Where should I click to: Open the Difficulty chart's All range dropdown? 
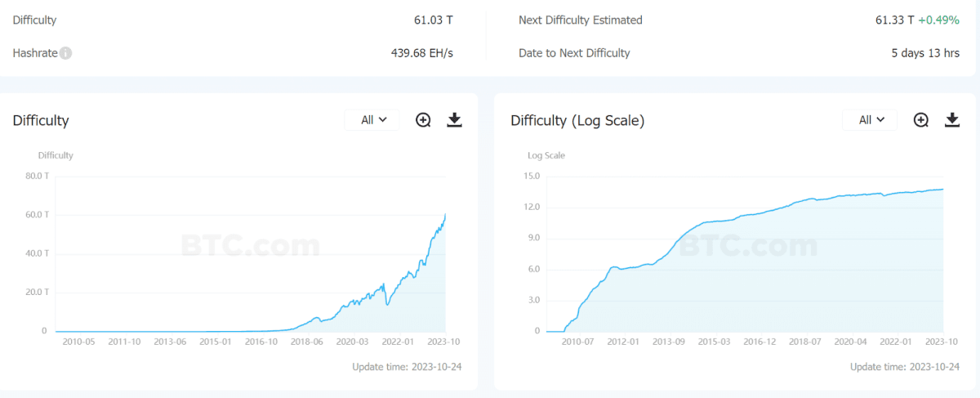(372, 120)
